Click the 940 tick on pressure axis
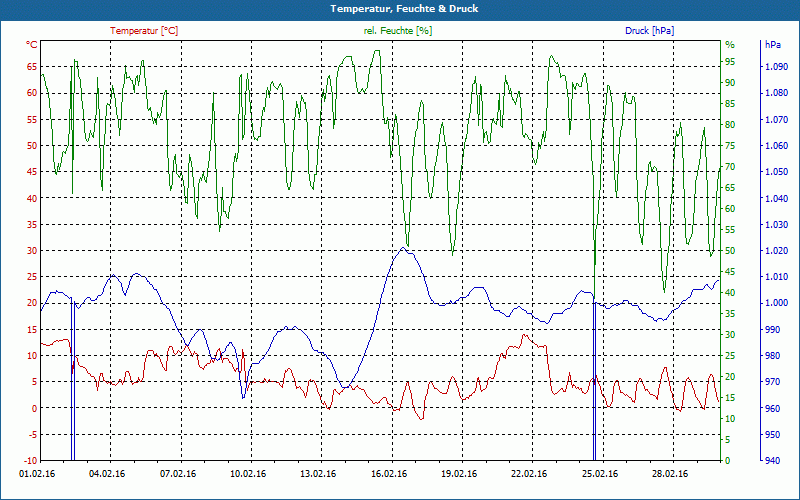 [x=773, y=461]
